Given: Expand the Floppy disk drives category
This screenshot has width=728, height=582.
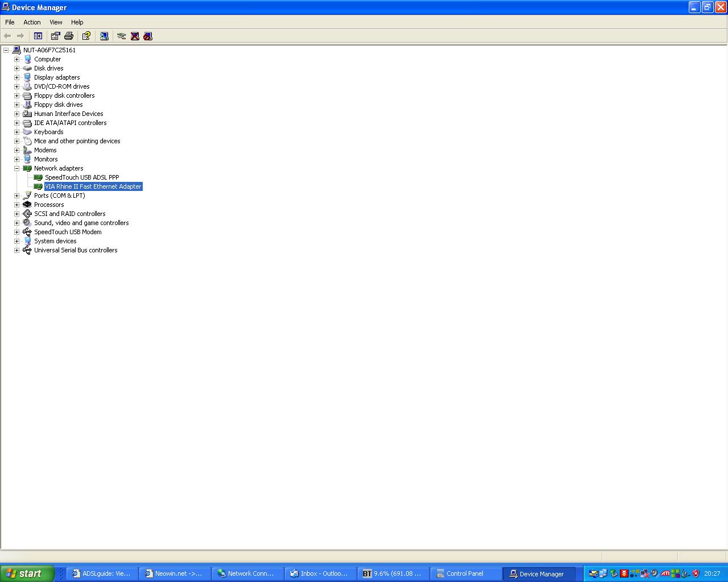Looking at the screenshot, I should pyautogui.click(x=16, y=105).
